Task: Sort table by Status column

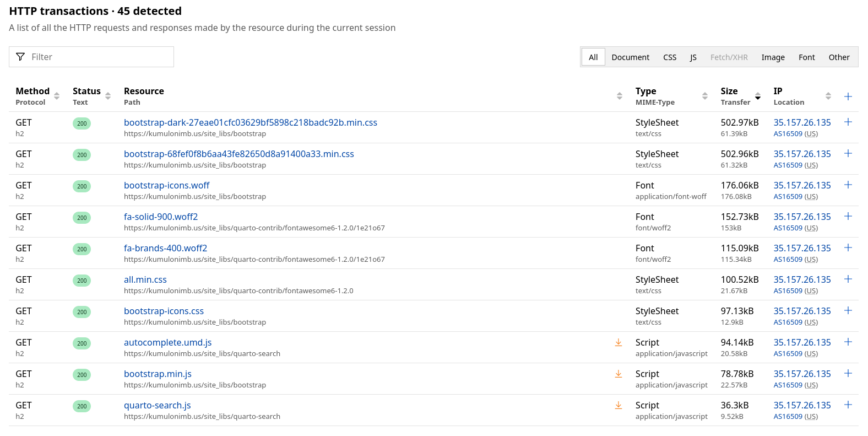Action: pyautogui.click(x=108, y=96)
